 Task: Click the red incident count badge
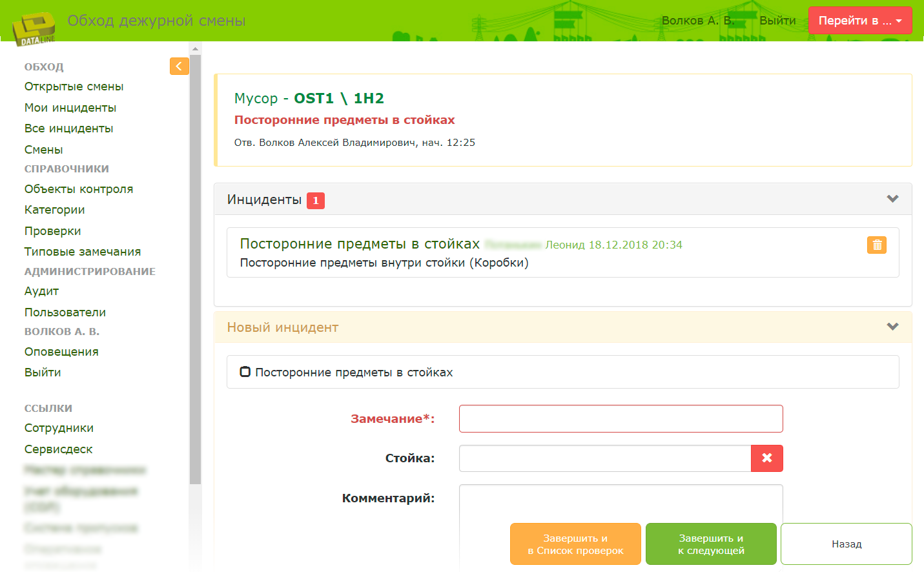coord(315,200)
